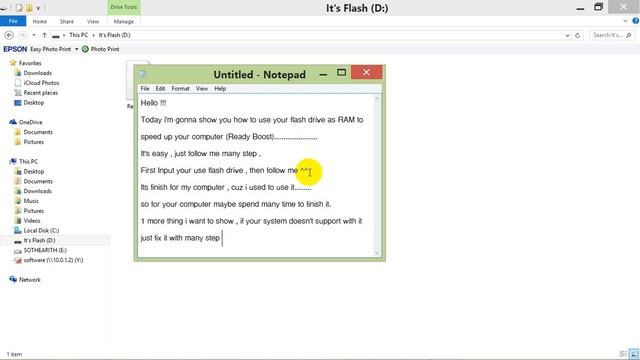Viewport: 640px width, 360px height.
Task: Click It's Flash (D:) address breadcrumb
Action: coord(114,35)
